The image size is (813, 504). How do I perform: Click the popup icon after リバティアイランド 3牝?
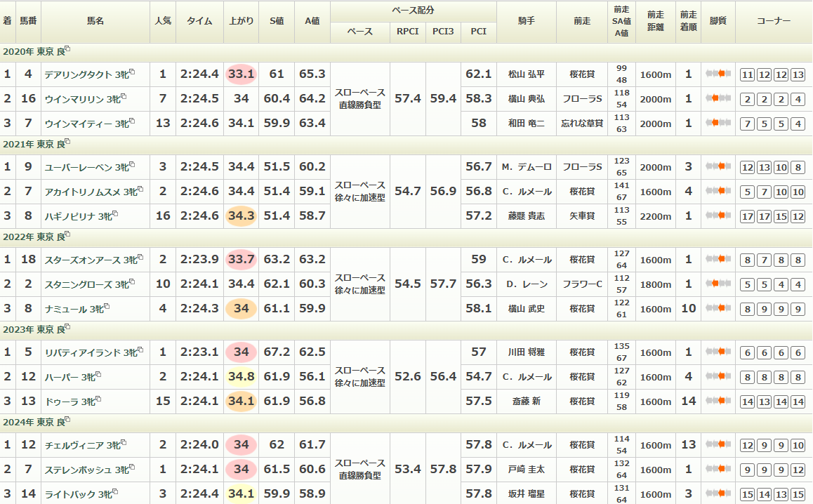point(142,350)
